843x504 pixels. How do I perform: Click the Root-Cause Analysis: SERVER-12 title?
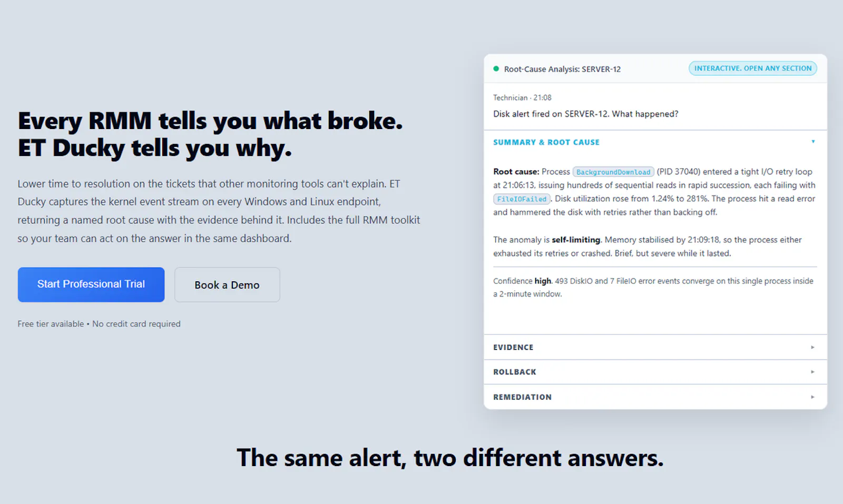(562, 69)
